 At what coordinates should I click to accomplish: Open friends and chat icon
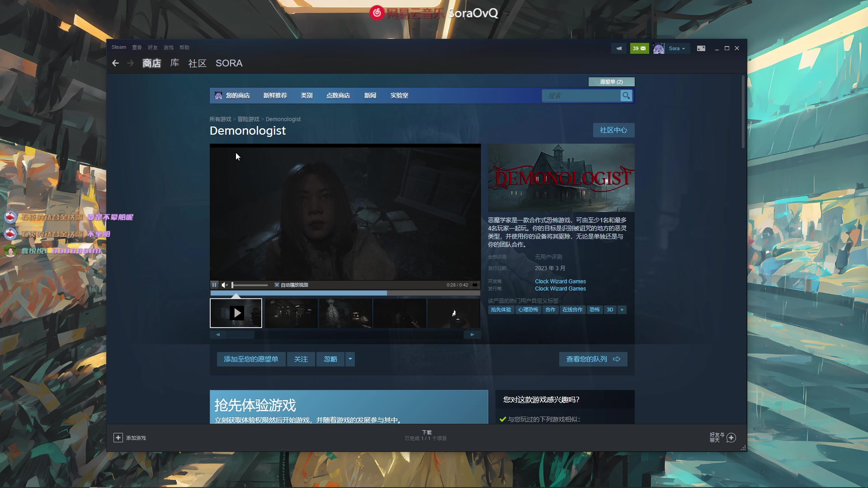pos(731,437)
